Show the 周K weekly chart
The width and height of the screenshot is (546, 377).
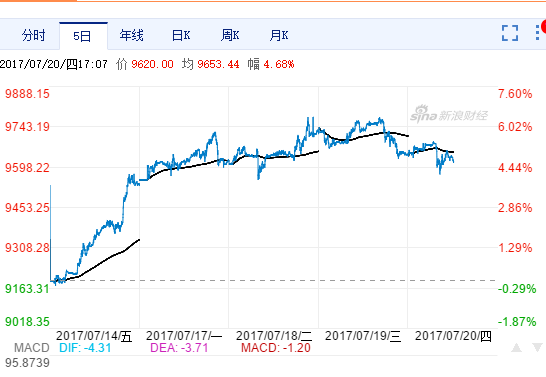tap(230, 36)
